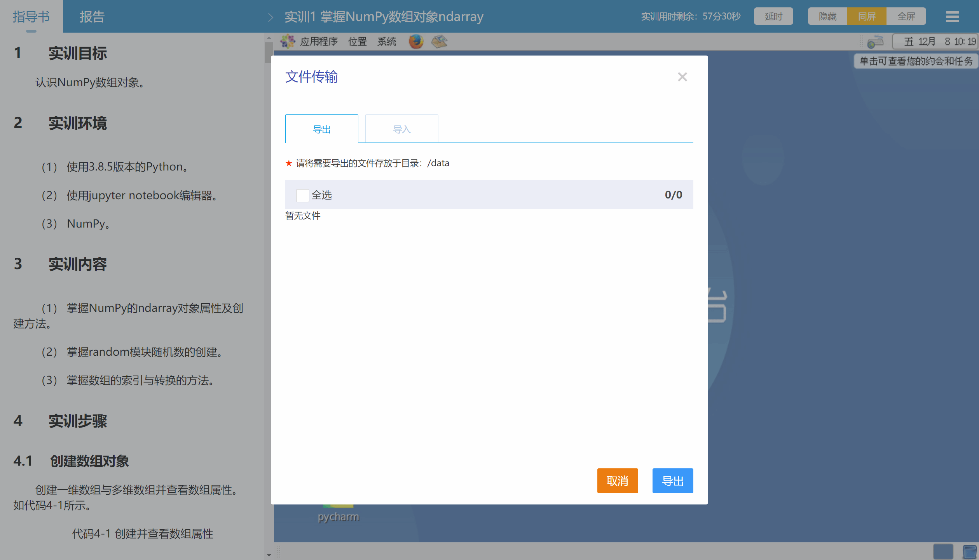The height and width of the screenshot is (560, 979).
Task: Click the Firefox browser icon
Action: [x=415, y=41]
